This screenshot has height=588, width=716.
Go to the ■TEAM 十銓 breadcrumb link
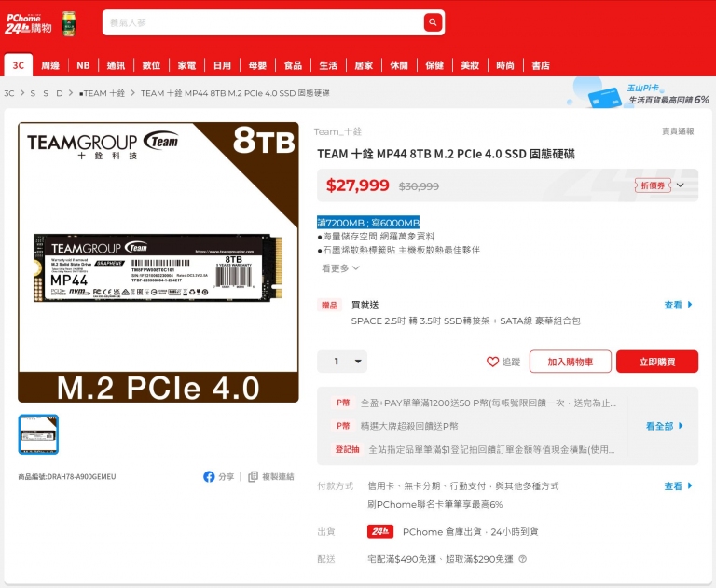click(x=102, y=93)
